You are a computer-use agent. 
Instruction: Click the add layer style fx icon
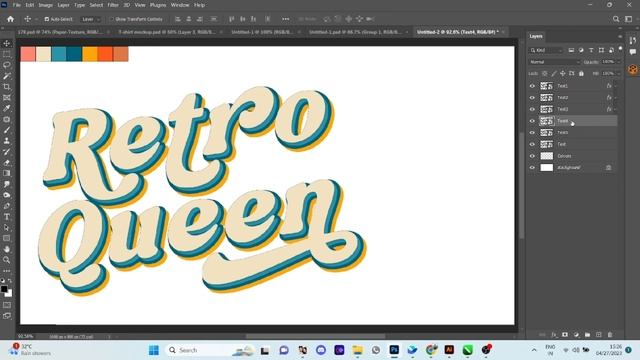pyautogui.click(x=554, y=335)
